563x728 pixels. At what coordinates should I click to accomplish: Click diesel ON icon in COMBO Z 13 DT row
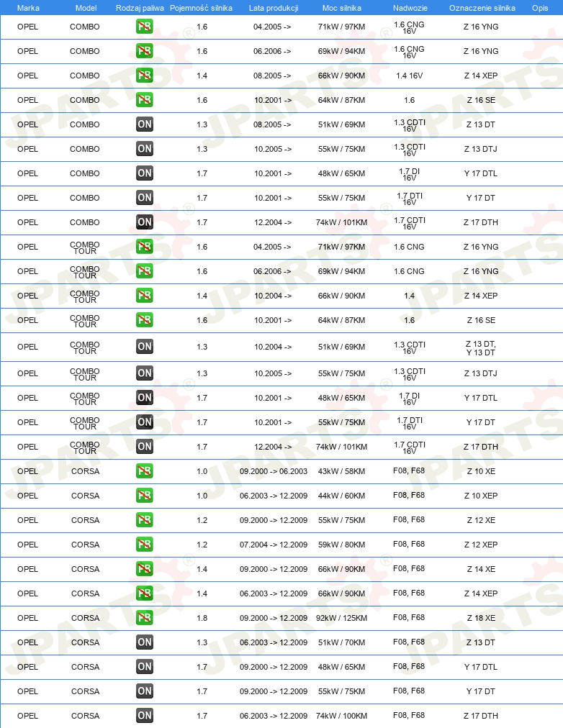point(145,124)
